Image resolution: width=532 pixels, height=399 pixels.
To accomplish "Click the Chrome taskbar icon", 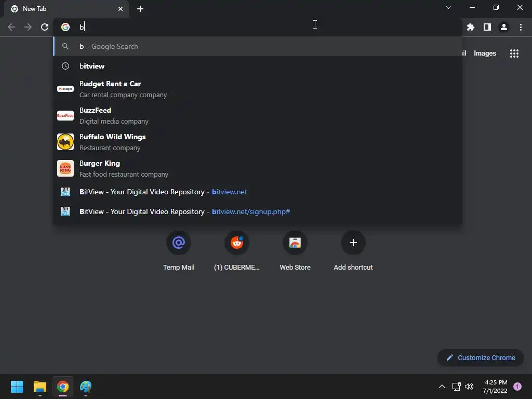I will (x=63, y=387).
